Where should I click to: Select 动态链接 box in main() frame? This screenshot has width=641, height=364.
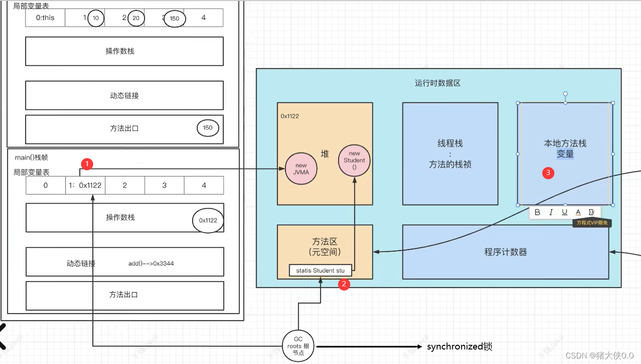pos(125,262)
